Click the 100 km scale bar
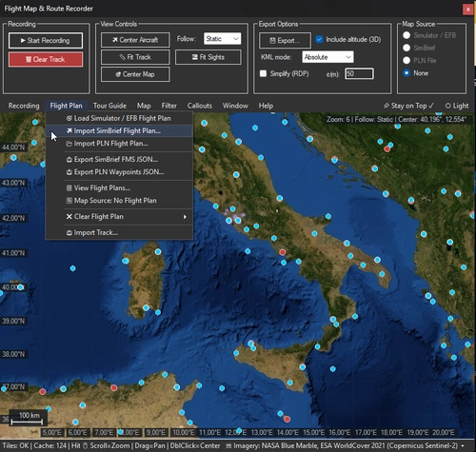This screenshot has width=476, height=452. (x=28, y=418)
